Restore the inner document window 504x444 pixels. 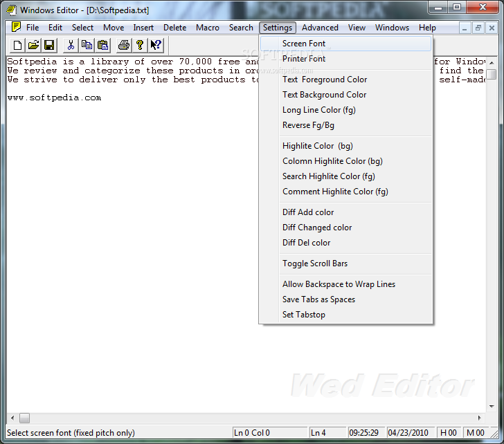tap(478, 28)
